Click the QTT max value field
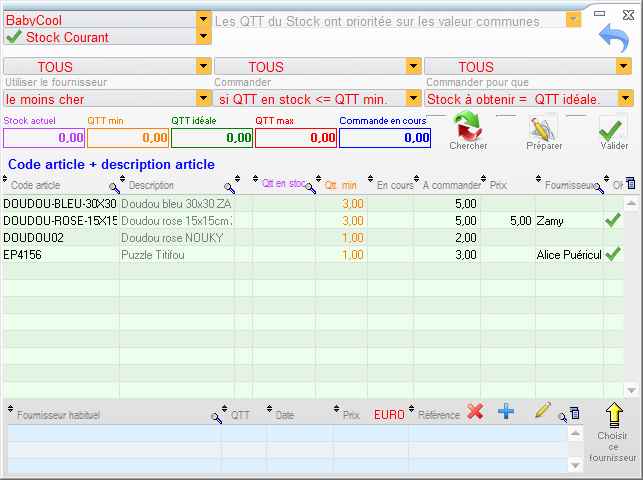This screenshot has width=643, height=480. coord(296,138)
